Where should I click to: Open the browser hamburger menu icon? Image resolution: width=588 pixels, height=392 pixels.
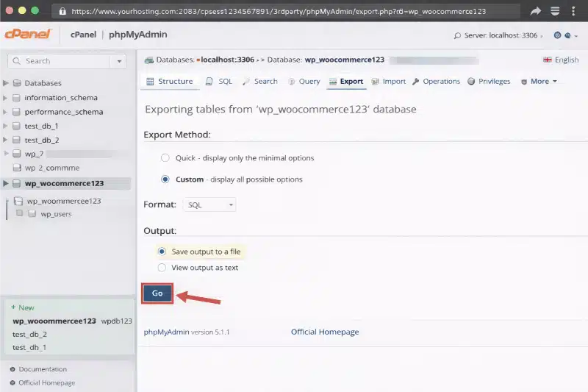555,11
